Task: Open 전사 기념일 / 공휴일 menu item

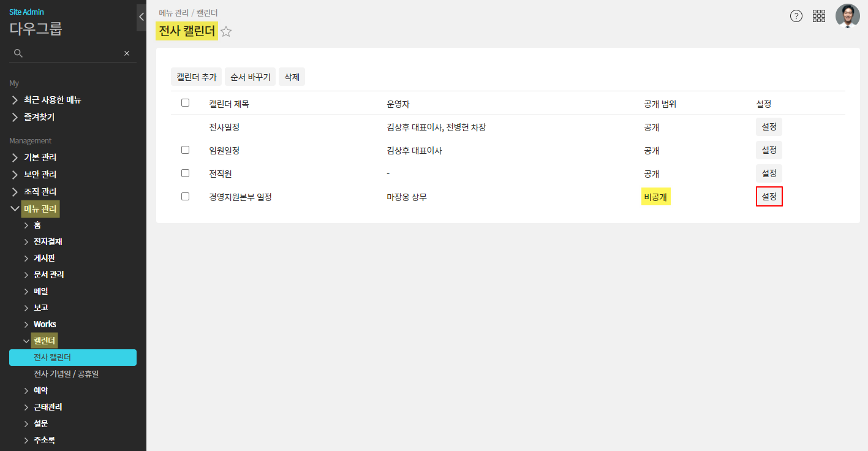Action: click(x=66, y=374)
